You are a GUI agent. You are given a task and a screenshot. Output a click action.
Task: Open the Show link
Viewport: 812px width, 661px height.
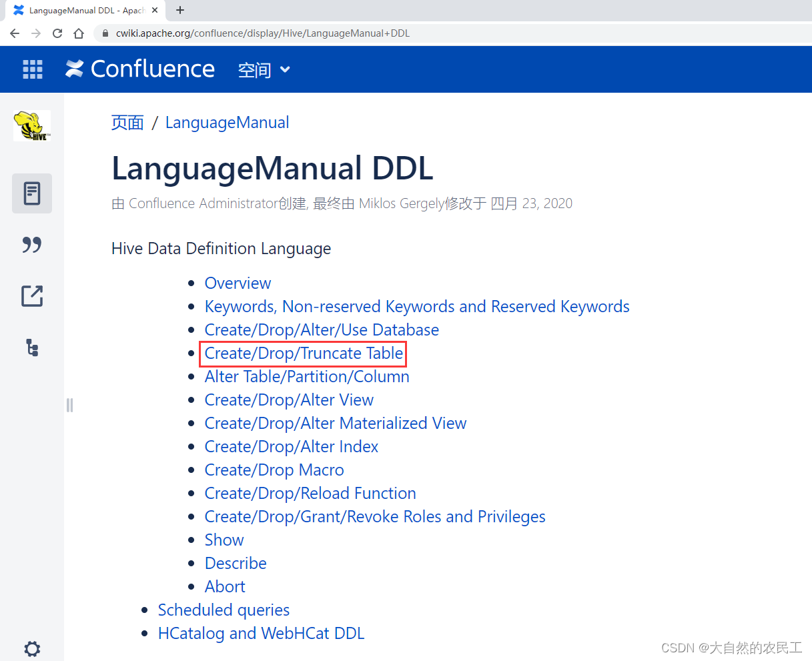click(x=224, y=540)
